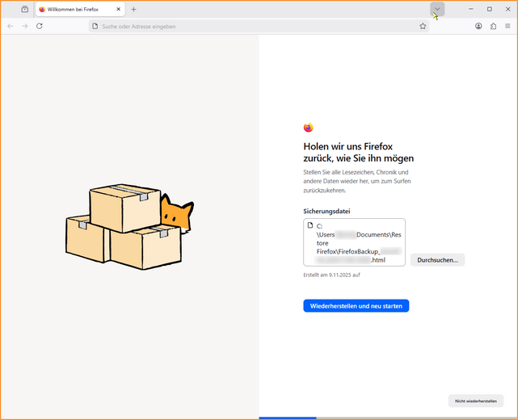Reload the current page

40,26
